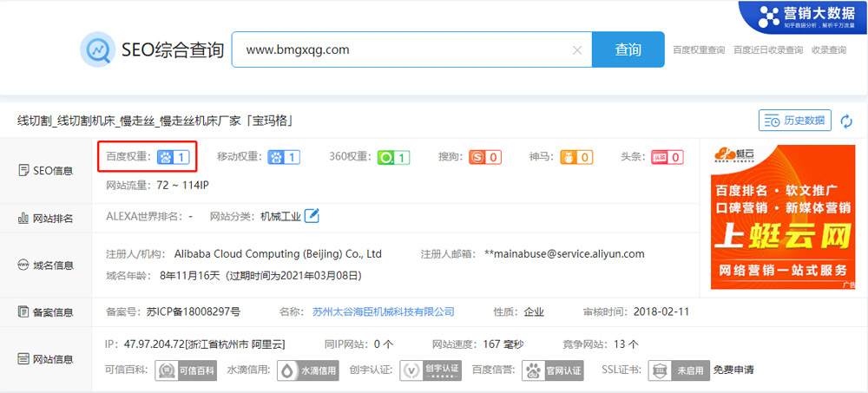Click the 上蜓云网 advertisement banner
Viewport: 868px width, 393px height.
click(782, 217)
